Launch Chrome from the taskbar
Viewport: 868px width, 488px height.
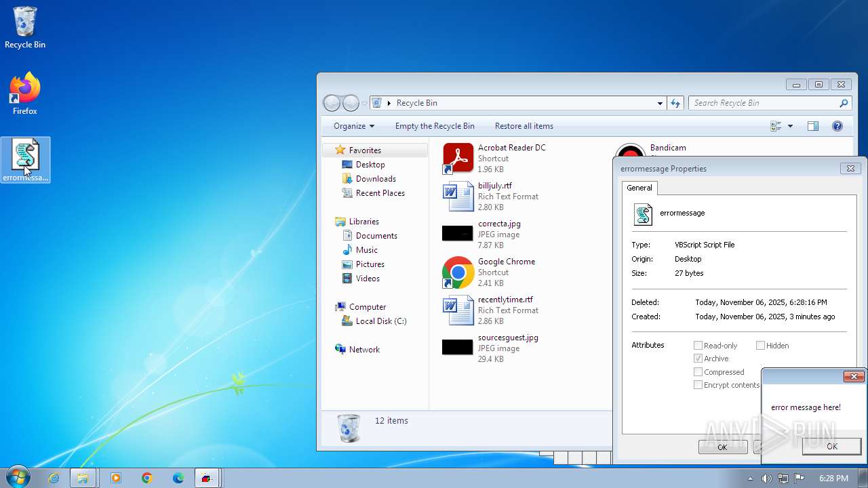(x=147, y=478)
